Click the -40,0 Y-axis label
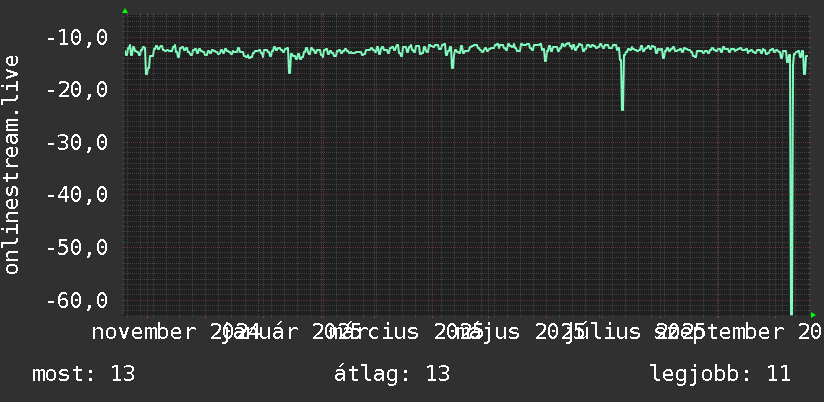This screenshot has width=824, height=402. (x=77, y=195)
